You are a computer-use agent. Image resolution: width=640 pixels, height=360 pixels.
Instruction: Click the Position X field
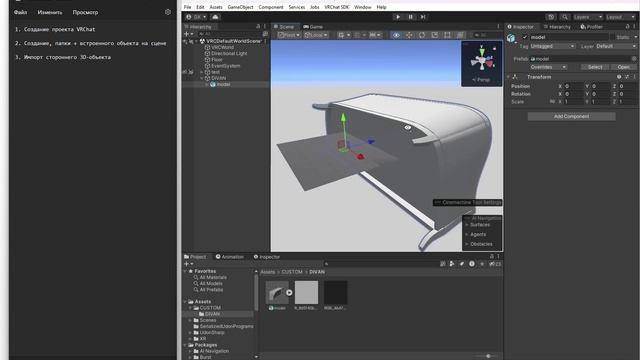click(x=573, y=86)
